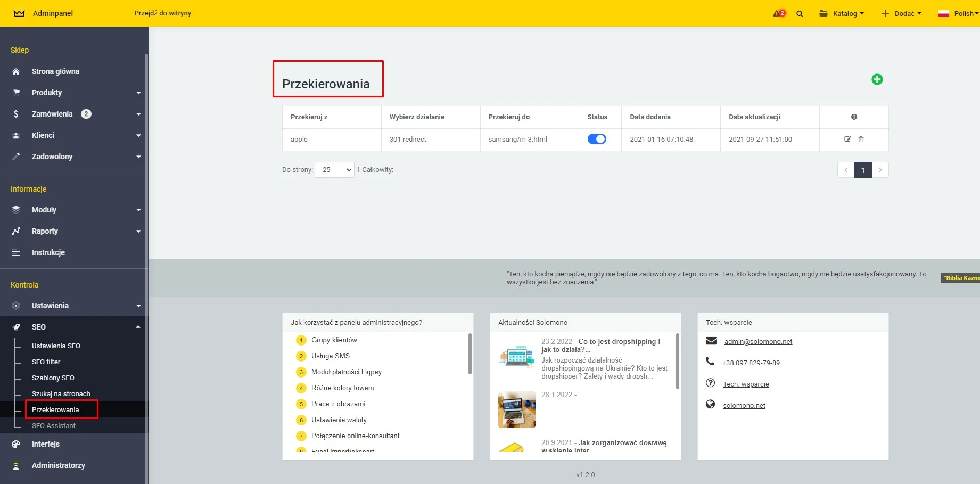980x484 pixels.
Task: Delete the apple redirect via the trash icon
Action: 861,139
